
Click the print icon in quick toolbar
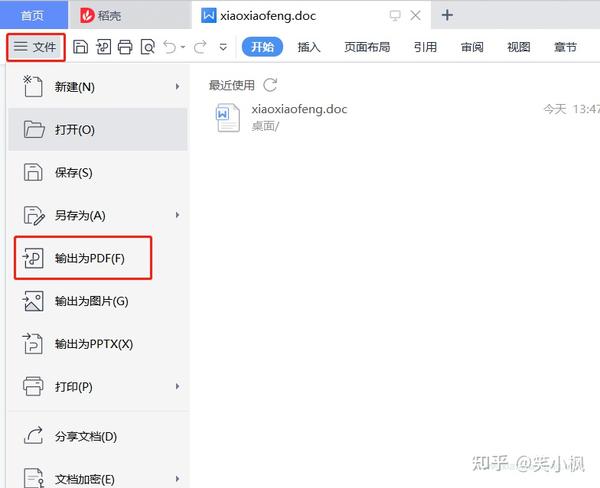(125, 47)
